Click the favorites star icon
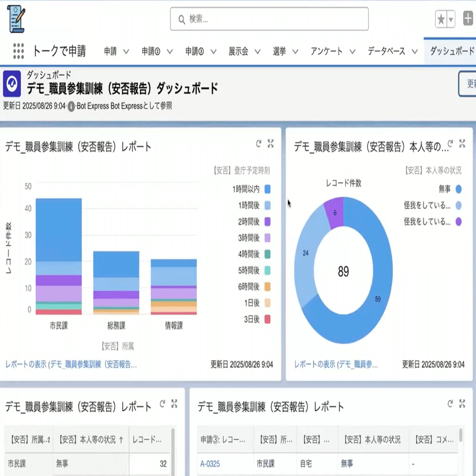This screenshot has height=476, width=476. [x=442, y=19]
